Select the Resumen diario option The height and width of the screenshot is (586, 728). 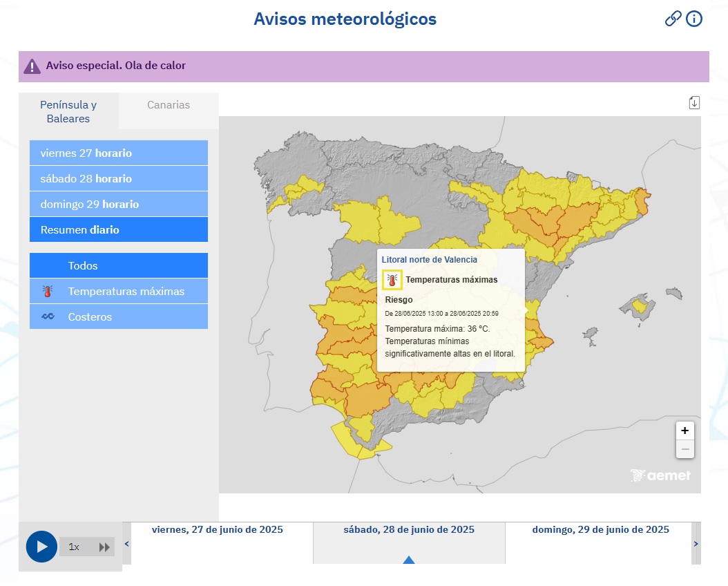tap(119, 229)
